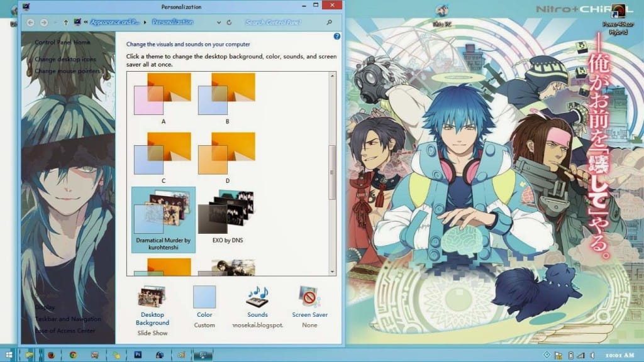Click the search magnifier icon
The height and width of the screenshot is (362, 644).
[x=330, y=22]
